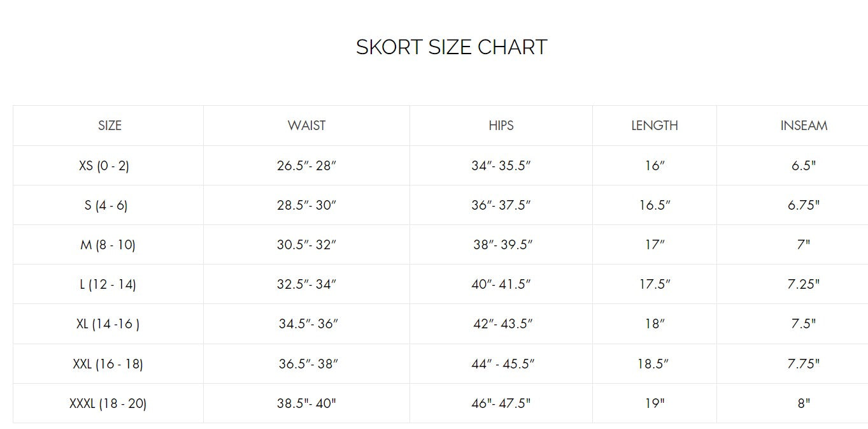Click the XXL (16 - 18) size cell
The image size is (868, 429).
pos(108,364)
